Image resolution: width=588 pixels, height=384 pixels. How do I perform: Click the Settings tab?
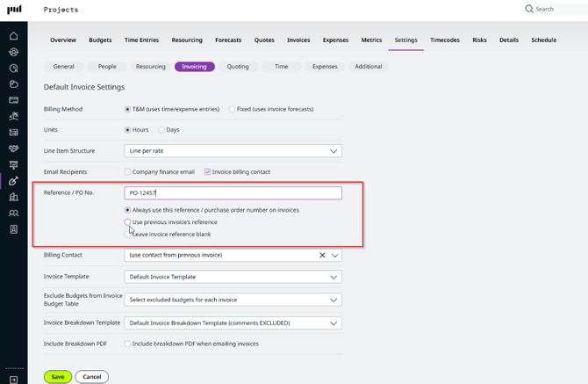[x=405, y=40]
